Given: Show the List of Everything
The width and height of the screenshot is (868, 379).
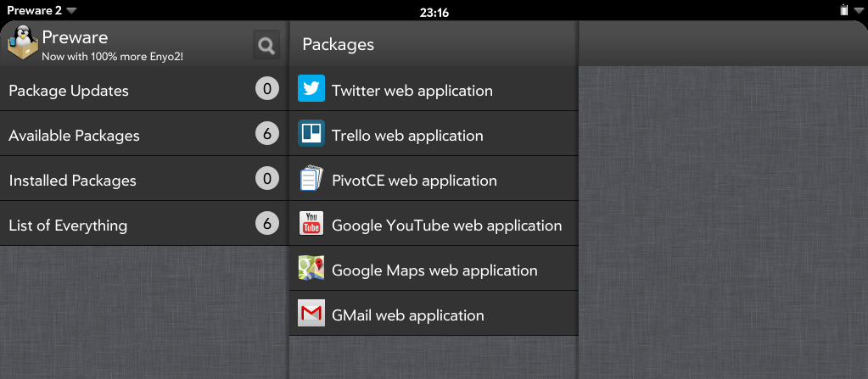Looking at the screenshot, I should click(x=127, y=225).
